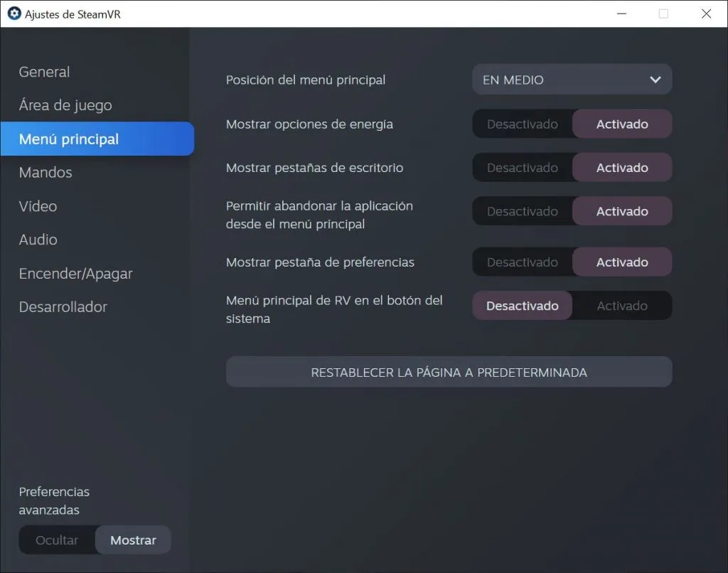The image size is (728, 573).
Task: Select the Menú principal sidebar tab
Action: click(69, 139)
